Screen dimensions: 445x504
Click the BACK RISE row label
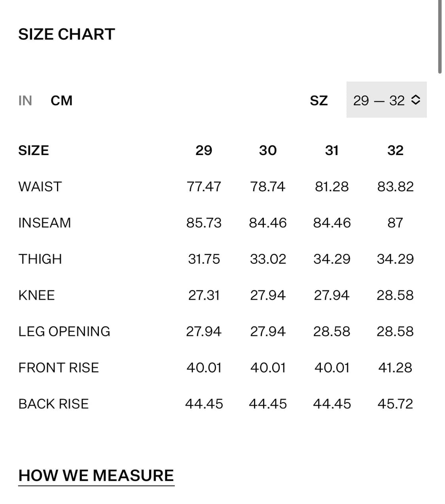[53, 404]
